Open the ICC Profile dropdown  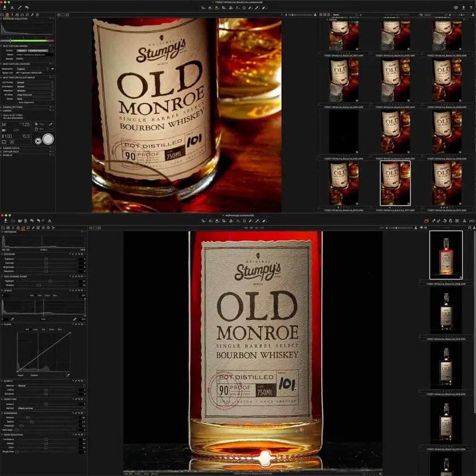35,82
